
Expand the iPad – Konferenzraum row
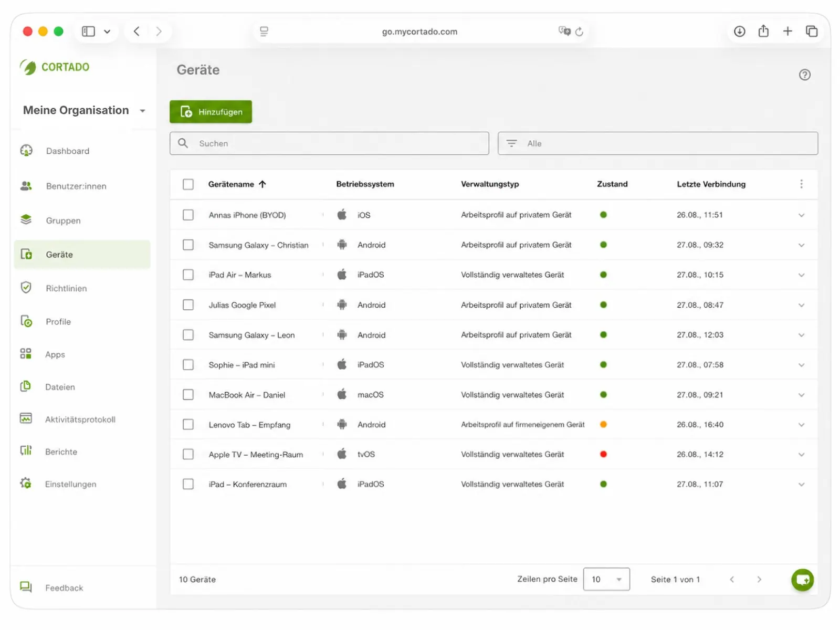[801, 485]
